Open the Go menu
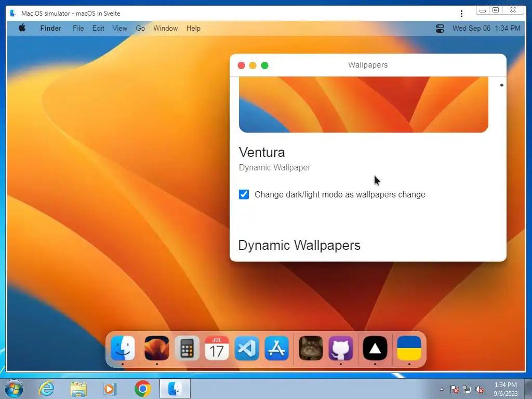 [140, 28]
